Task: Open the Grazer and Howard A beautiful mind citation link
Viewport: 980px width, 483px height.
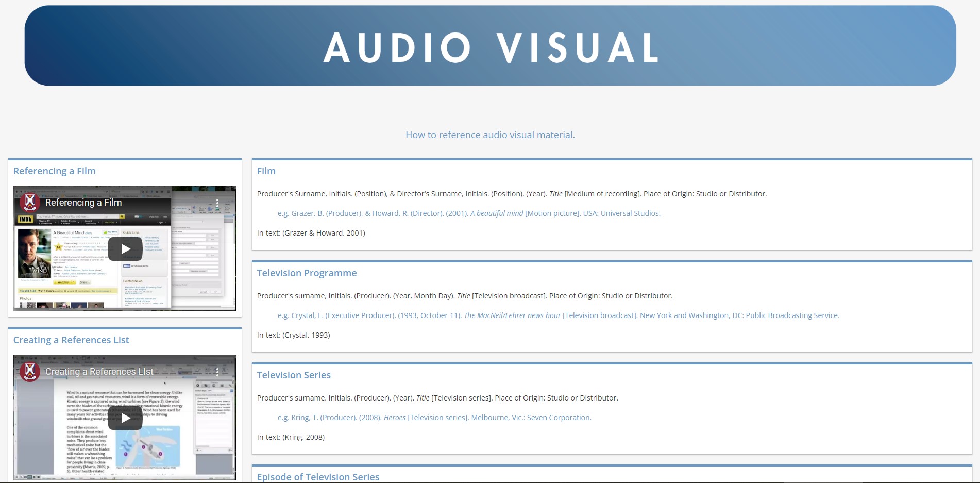Action: [468, 213]
